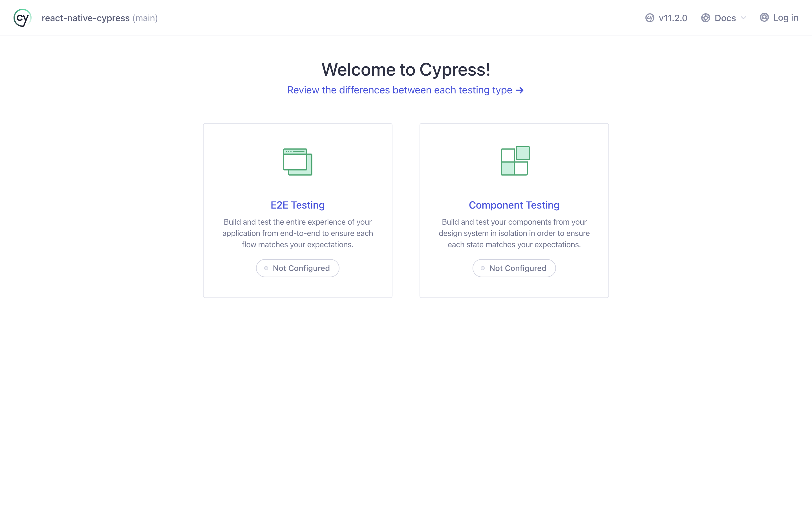Click the (main) branch label

[x=145, y=18]
